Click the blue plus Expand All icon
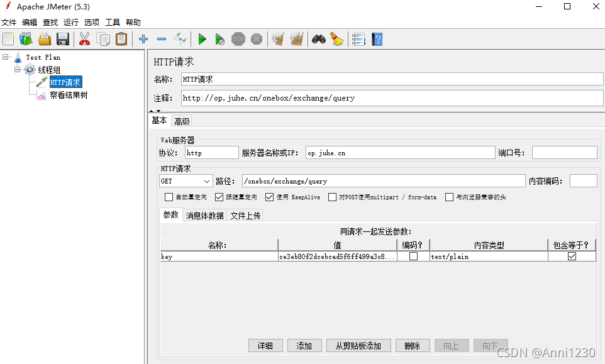Image resolution: width=605 pixels, height=364 pixels. coord(143,40)
